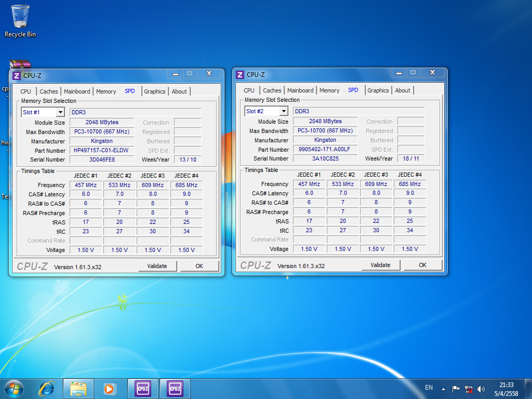Open the Action Center flag icon
Image resolution: width=532 pixels, height=399 pixels.
pos(456,389)
